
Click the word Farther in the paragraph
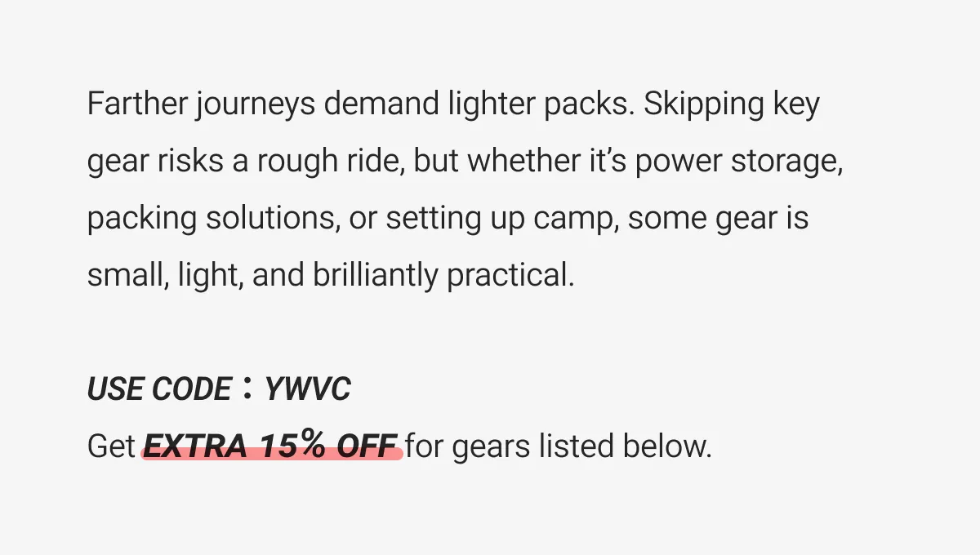click(x=136, y=104)
